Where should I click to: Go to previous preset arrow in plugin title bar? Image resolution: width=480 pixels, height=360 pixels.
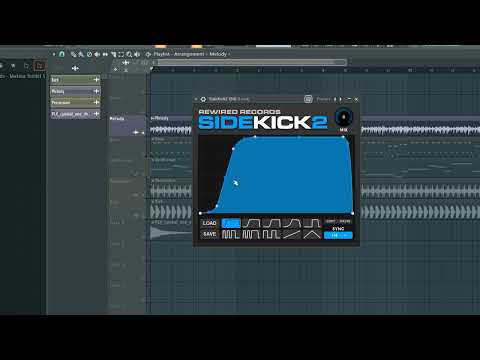(335, 99)
